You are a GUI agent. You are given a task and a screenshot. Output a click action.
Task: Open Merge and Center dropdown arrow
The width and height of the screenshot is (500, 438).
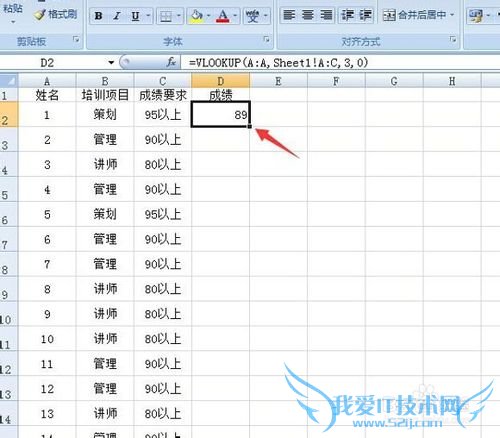point(452,15)
